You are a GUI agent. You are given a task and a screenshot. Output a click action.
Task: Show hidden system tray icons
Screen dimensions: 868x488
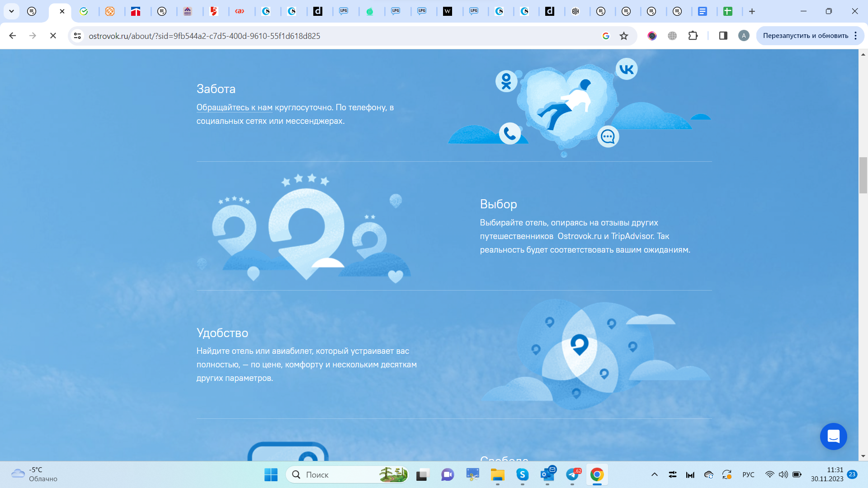[654, 474]
